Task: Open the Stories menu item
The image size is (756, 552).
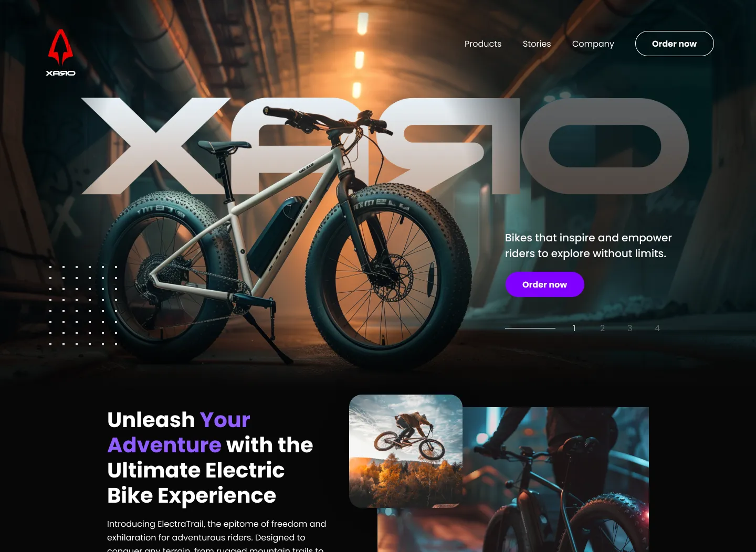Action: click(x=537, y=44)
